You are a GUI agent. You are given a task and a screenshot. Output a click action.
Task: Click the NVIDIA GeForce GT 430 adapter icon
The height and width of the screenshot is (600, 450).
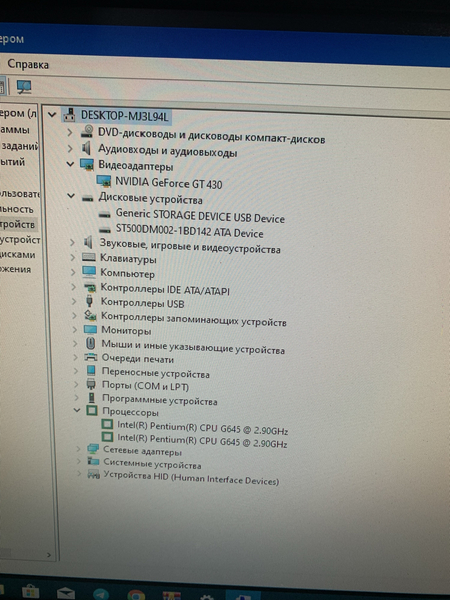coord(104,181)
